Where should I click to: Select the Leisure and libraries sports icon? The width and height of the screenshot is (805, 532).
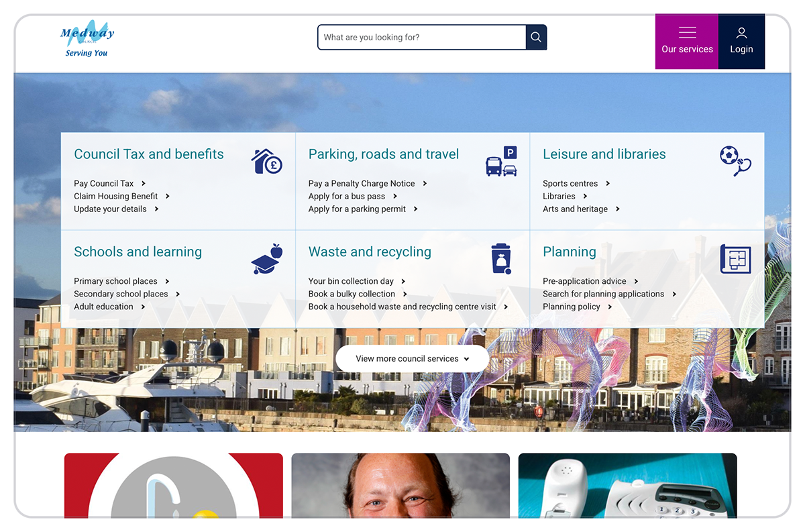click(x=735, y=161)
